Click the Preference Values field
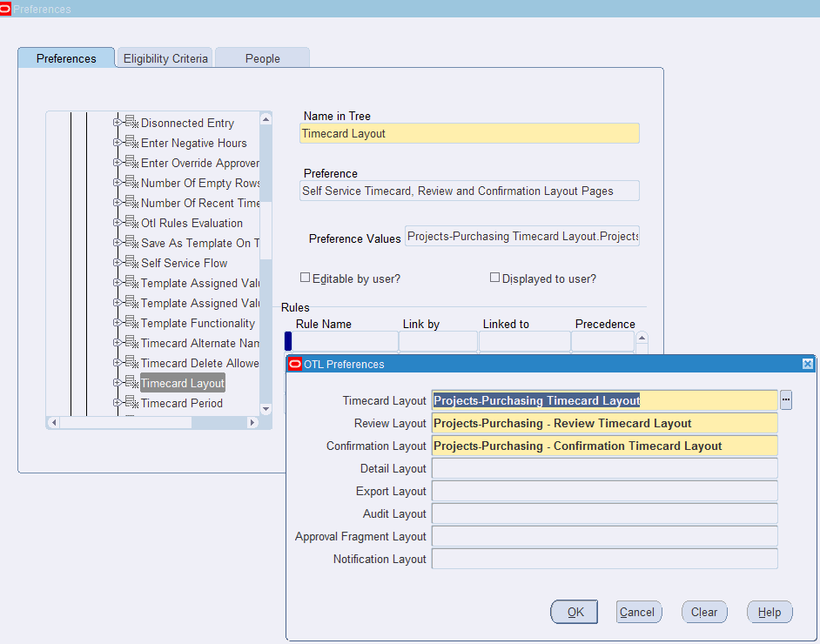The width and height of the screenshot is (820, 644). 522,236
